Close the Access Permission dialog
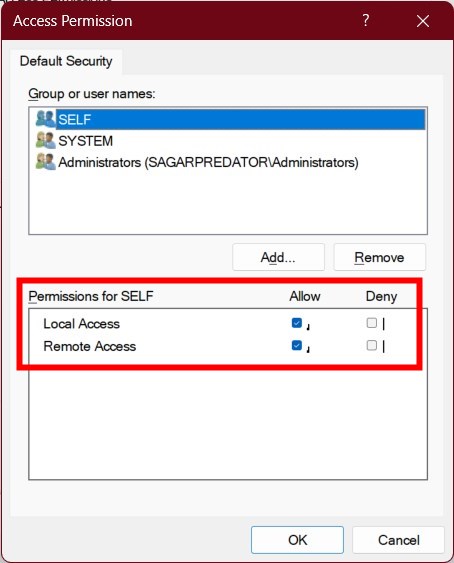Screen dimensions: 454x563 [x=423, y=21]
